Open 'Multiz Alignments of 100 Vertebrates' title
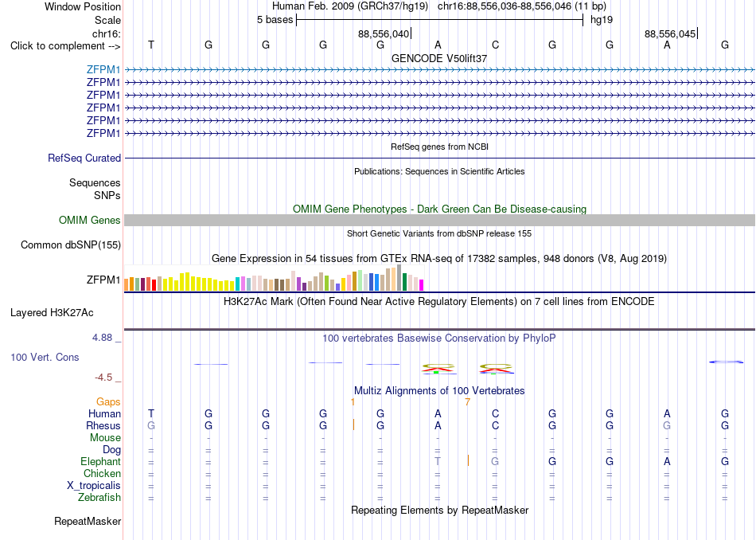This screenshot has height=540, width=756. pos(439,391)
